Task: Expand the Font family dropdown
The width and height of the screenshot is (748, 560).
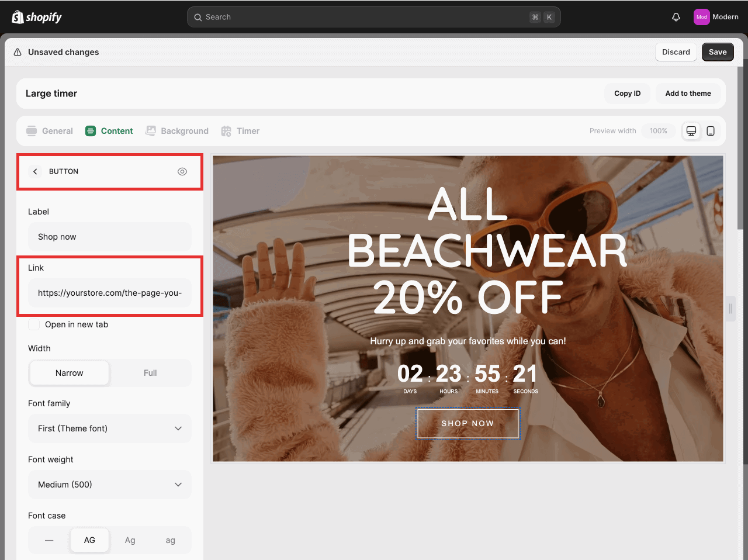Action: tap(110, 428)
